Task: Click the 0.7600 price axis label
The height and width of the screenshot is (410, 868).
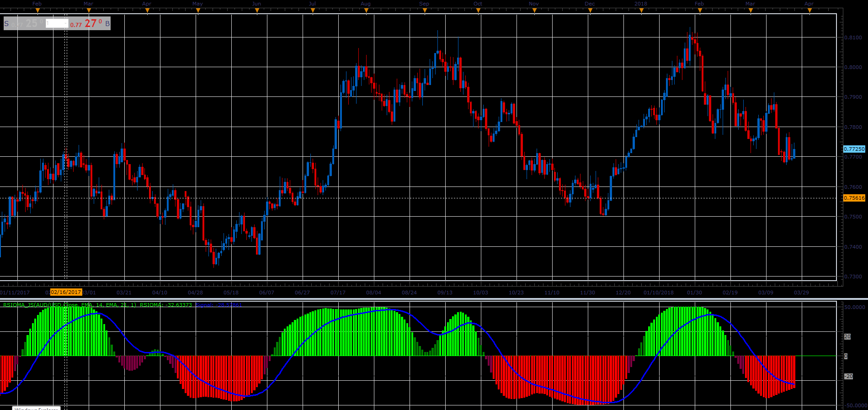Action: coord(853,187)
